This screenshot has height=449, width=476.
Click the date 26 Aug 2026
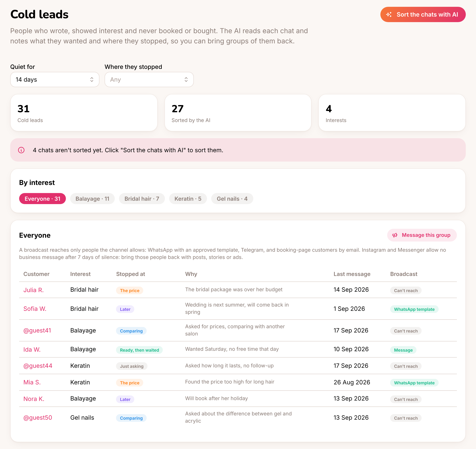(x=352, y=382)
